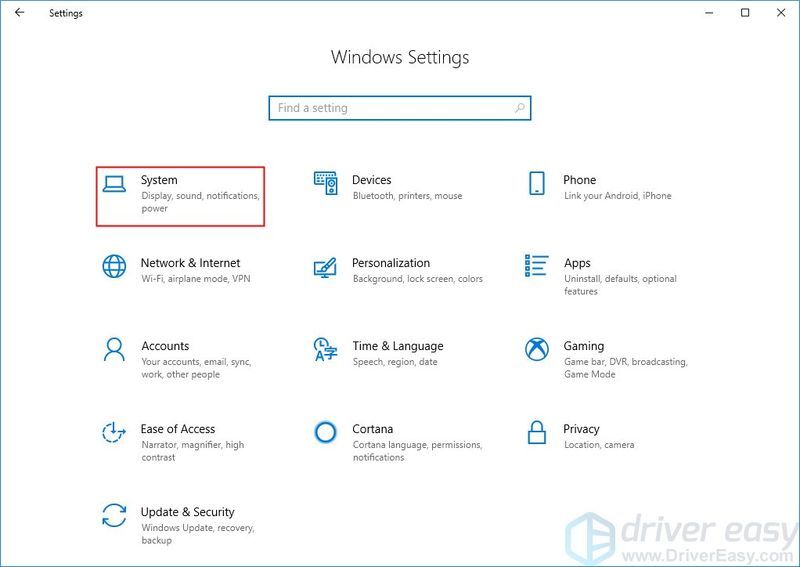The height and width of the screenshot is (567, 800).
Task: Click the System laptop icon
Action: coord(114,184)
